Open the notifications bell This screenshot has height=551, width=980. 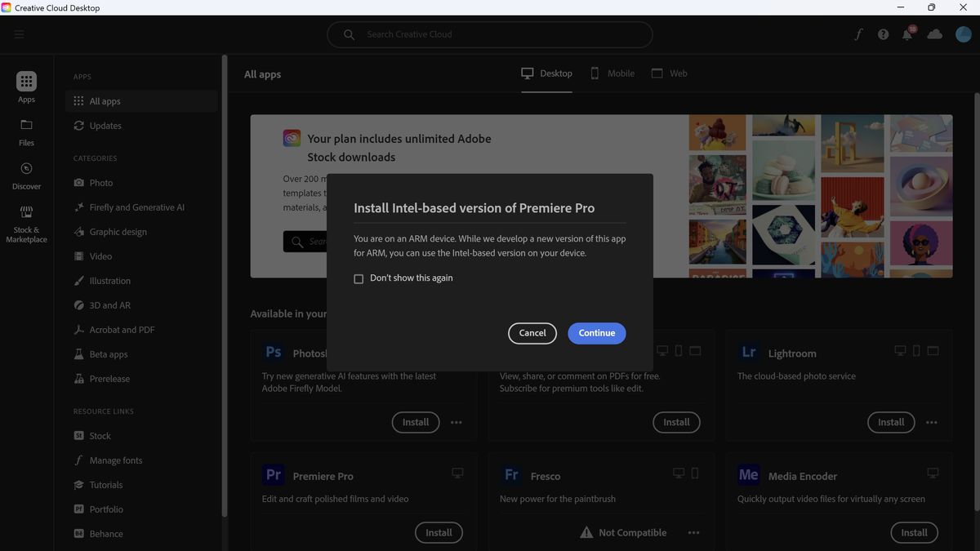pos(906,34)
